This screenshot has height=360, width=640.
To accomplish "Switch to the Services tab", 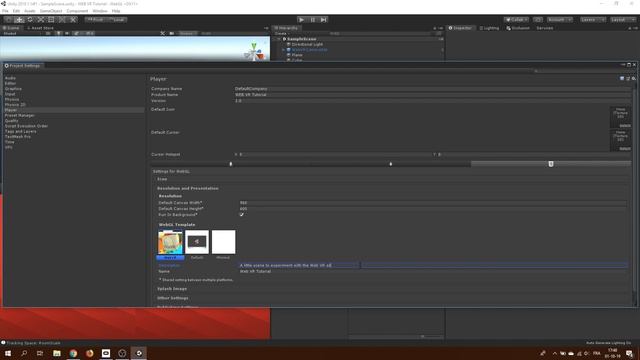I will pos(545,28).
